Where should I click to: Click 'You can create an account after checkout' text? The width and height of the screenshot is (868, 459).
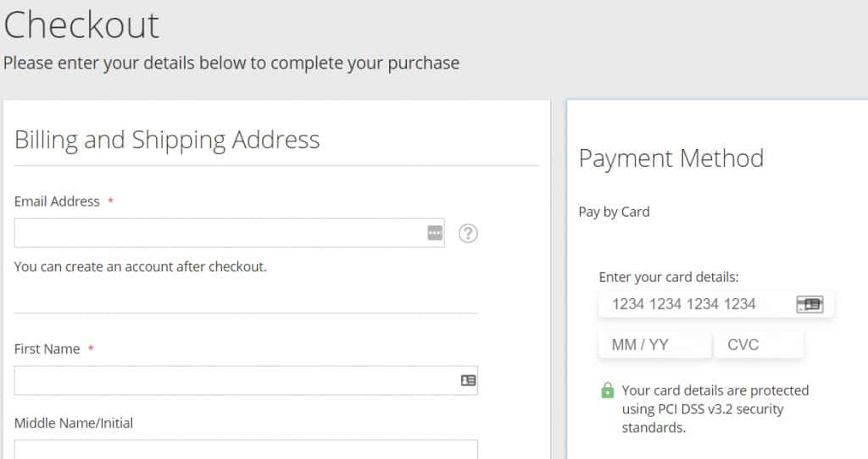pyautogui.click(x=141, y=267)
